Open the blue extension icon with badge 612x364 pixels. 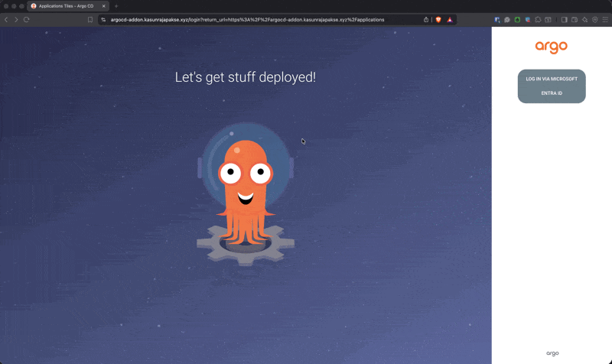(496, 20)
